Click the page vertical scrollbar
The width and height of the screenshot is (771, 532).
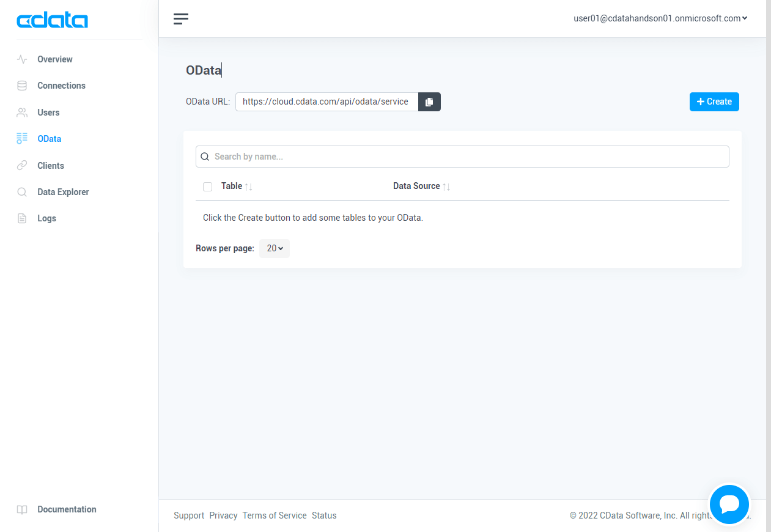point(769,266)
